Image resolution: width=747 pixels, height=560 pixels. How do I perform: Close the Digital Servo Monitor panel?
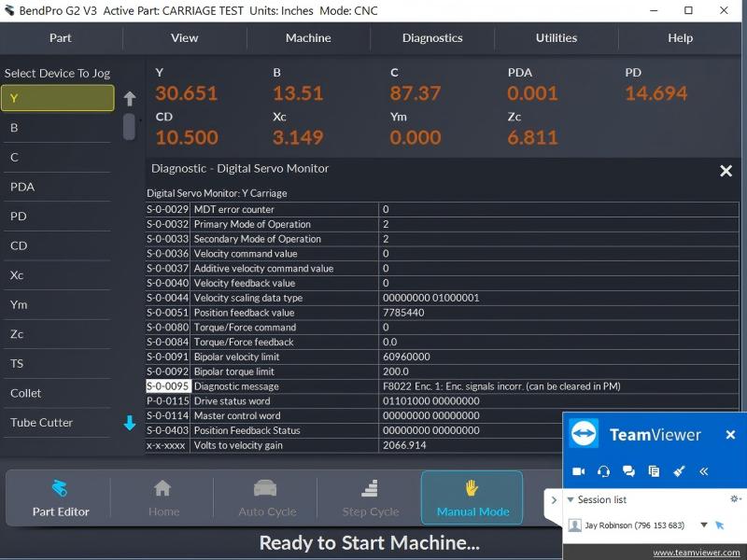[x=726, y=171]
